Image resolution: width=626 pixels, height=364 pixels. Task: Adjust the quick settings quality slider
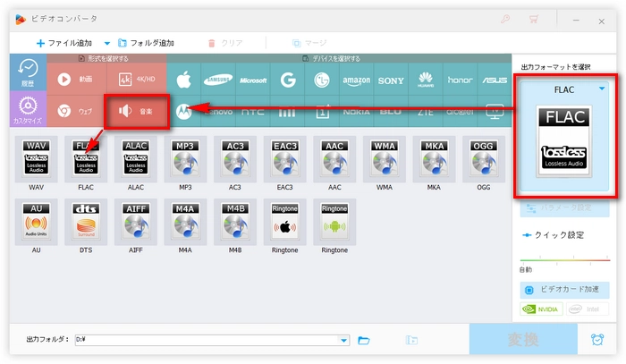point(565,260)
